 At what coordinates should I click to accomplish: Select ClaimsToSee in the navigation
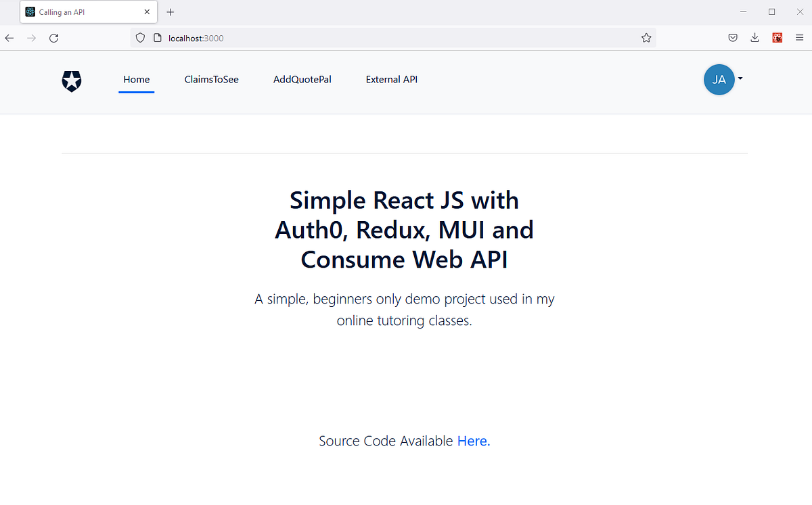[212, 79]
